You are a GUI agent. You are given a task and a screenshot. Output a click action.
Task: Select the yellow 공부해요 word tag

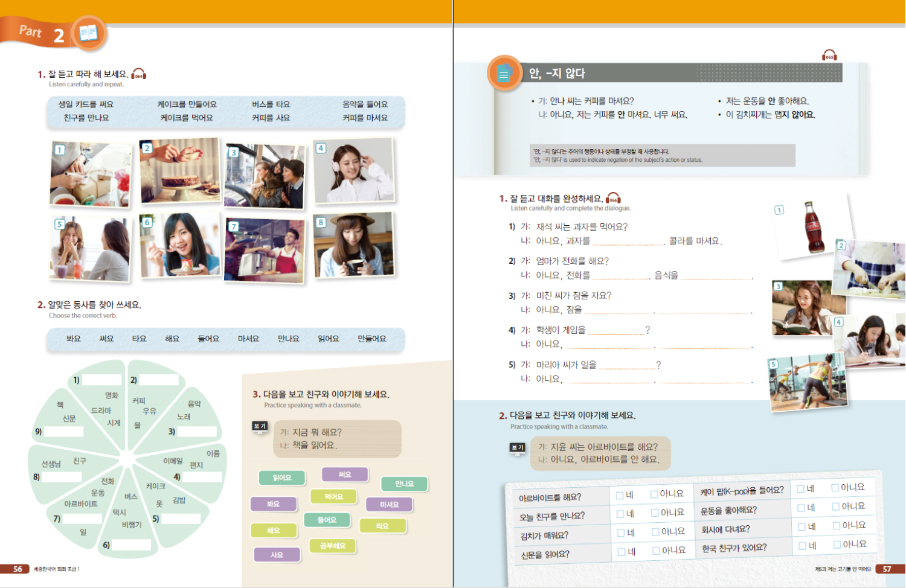pyautogui.click(x=333, y=546)
